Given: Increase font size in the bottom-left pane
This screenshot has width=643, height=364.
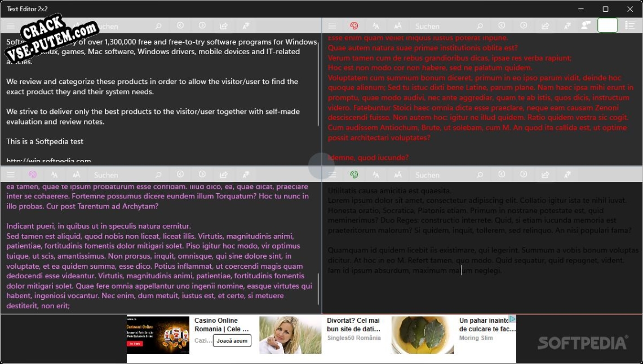Looking at the screenshot, I should (76, 175).
